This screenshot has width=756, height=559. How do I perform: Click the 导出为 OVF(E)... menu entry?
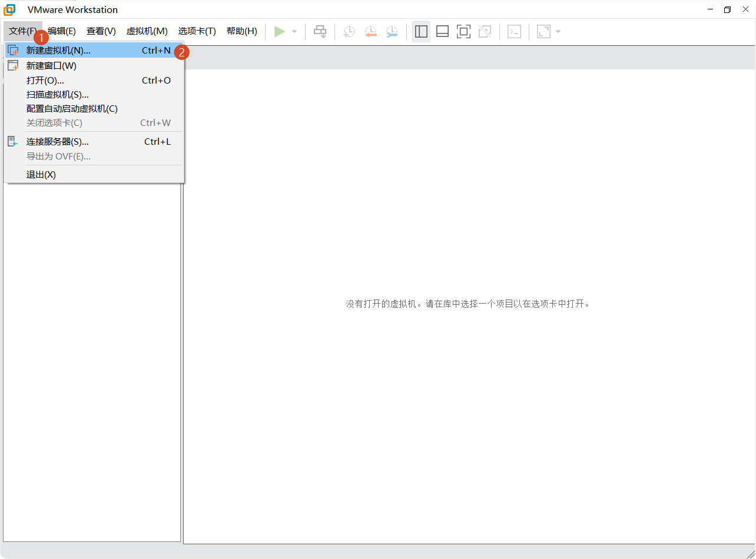(x=94, y=157)
